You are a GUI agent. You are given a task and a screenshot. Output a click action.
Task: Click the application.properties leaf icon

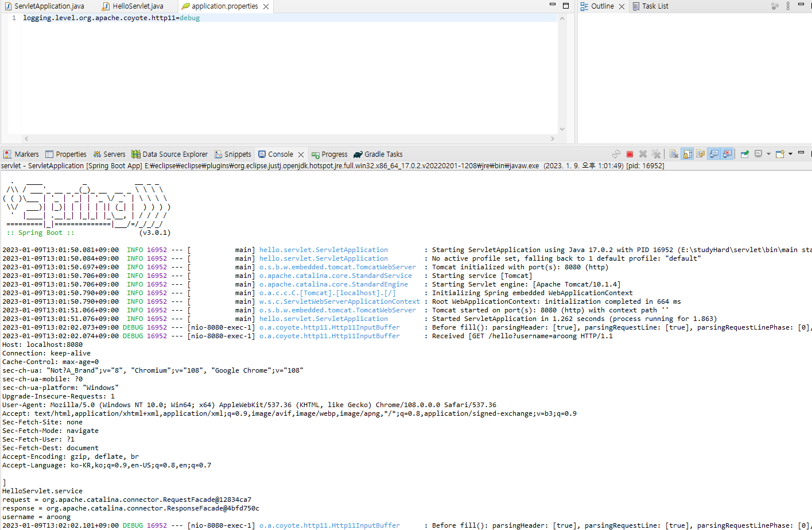pos(185,6)
